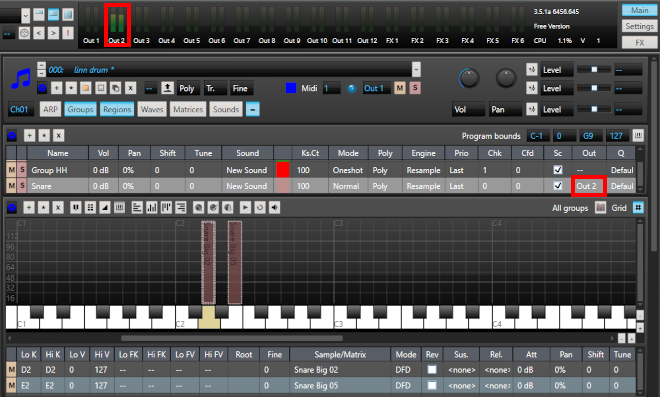Screen dimensions: 660x397
Task: Toggle the Rev checkbox for Snare Big 02
Action: pyautogui.click(x=432, y=370)
